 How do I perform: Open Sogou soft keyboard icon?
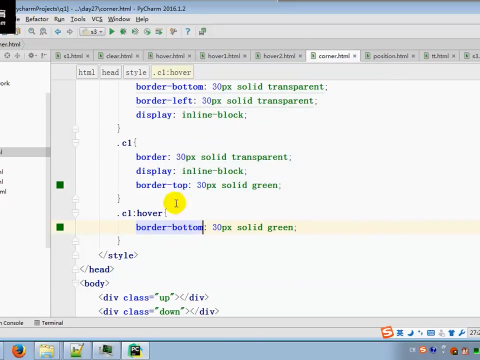(x=431, y=333)
